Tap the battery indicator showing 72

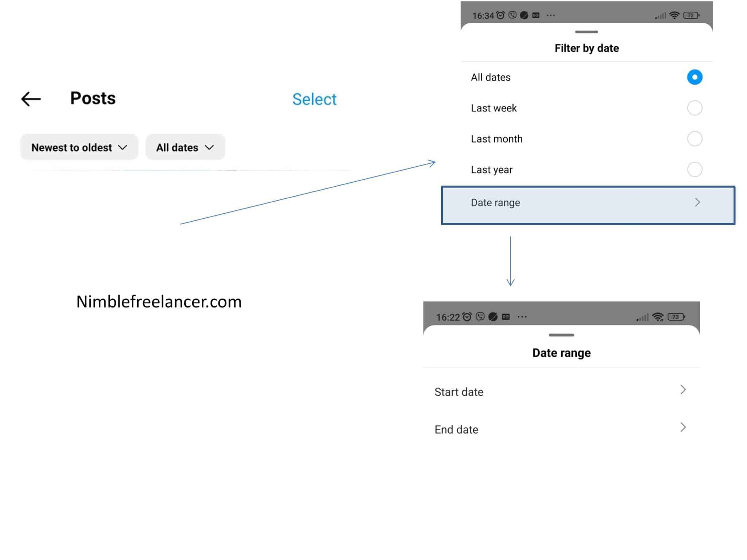point(690,15)
